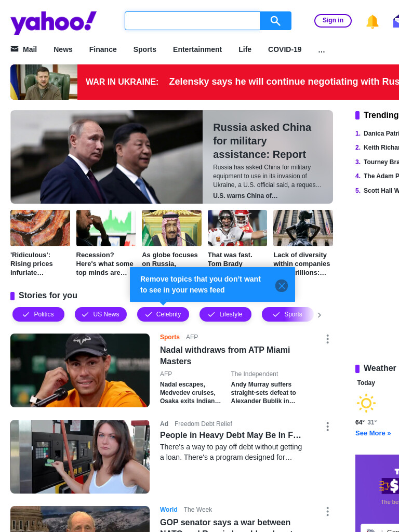399x532 pixels.
Task: Expand more navigation items with ellipsis
Action: (x=322, y=50)
